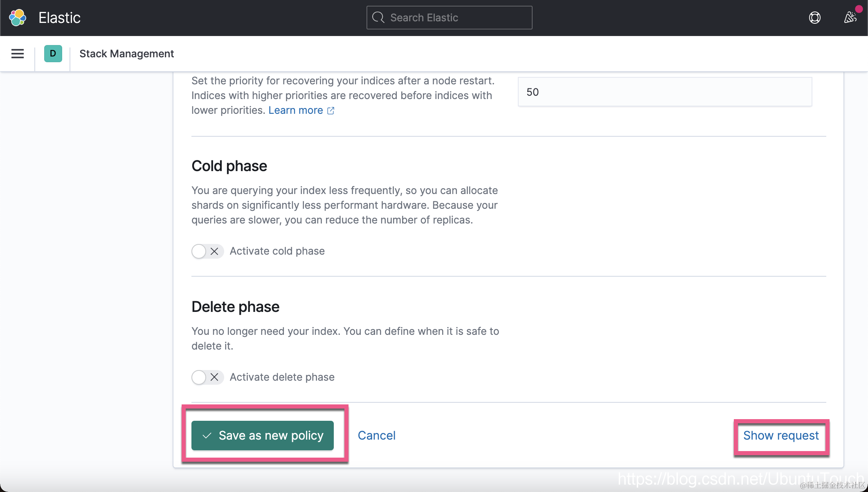The width and height of the screenshot is (868, 492).
Task: Click the Activate delete phase label
Action: pyautogui.click(x=282, y=377)
